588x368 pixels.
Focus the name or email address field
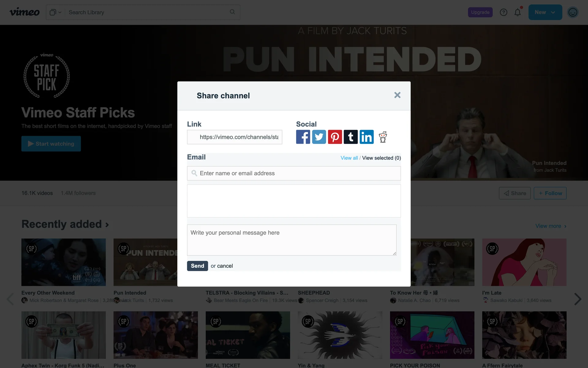(294, 173)
